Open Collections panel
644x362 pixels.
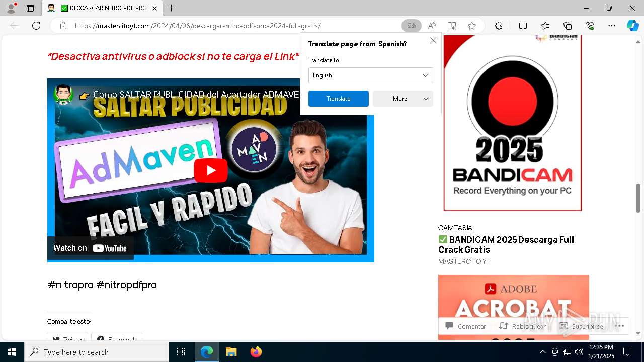pyautogui.click(x=568, y=26)
